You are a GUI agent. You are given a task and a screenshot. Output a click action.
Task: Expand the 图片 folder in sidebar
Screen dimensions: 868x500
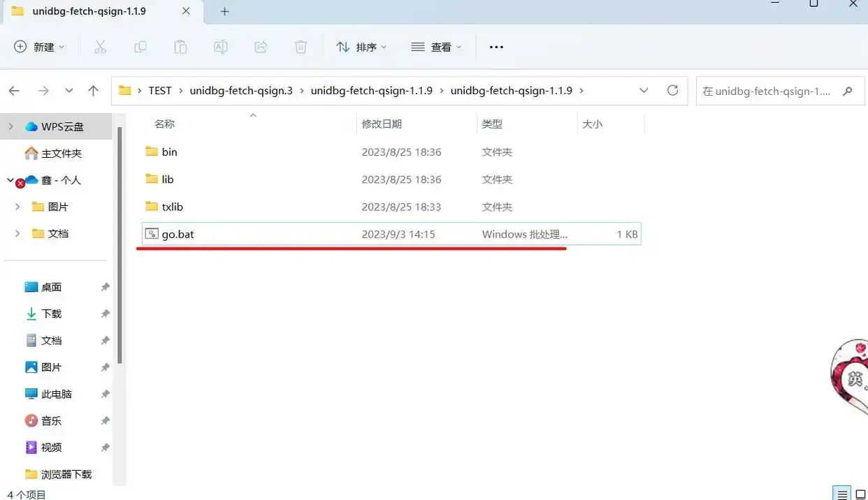coord(17,207)
